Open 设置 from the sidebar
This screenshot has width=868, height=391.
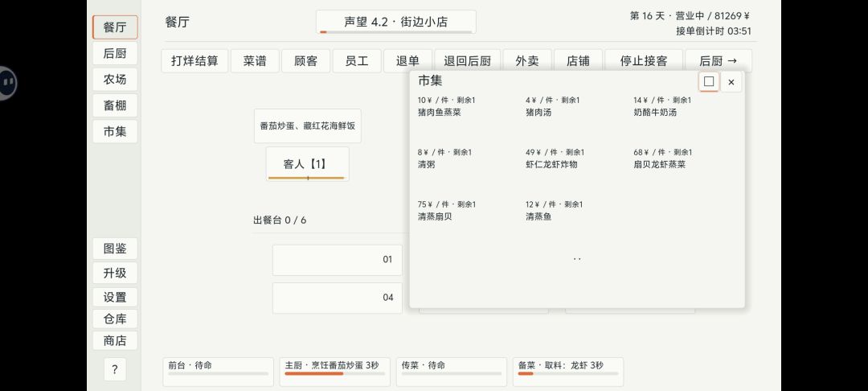pyautogui.click(x=115, y=297)
